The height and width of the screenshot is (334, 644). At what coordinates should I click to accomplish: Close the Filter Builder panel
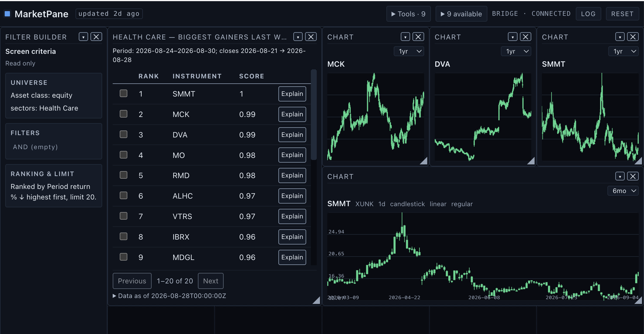tap(96, 37)
